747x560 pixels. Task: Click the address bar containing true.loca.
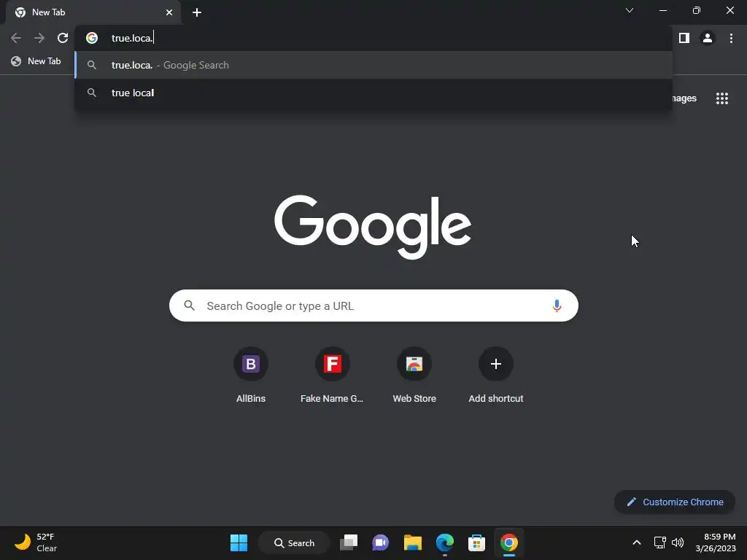[x=373, y=38]
